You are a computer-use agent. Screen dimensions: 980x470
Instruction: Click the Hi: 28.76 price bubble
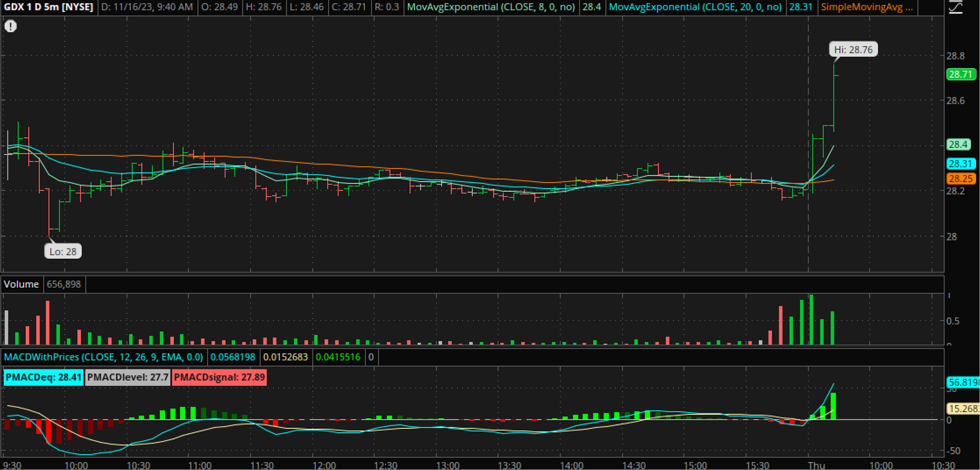coord(853,50)
